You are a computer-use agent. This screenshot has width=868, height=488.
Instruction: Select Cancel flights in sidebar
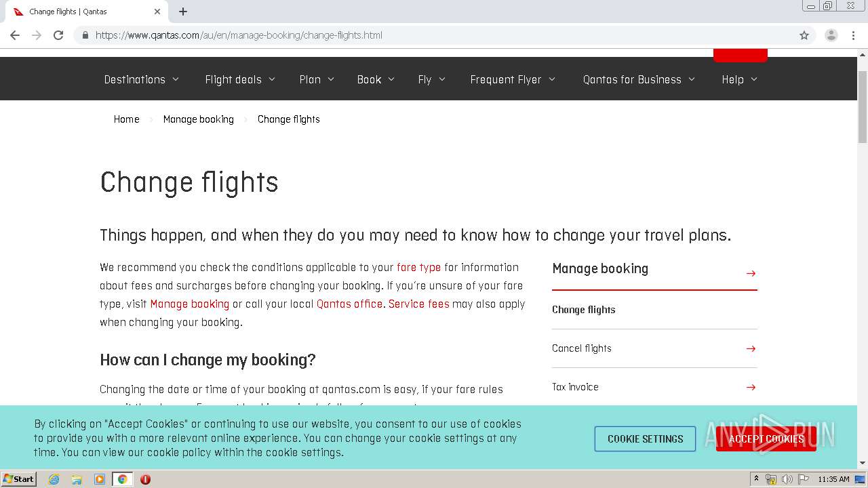point(582,348)
